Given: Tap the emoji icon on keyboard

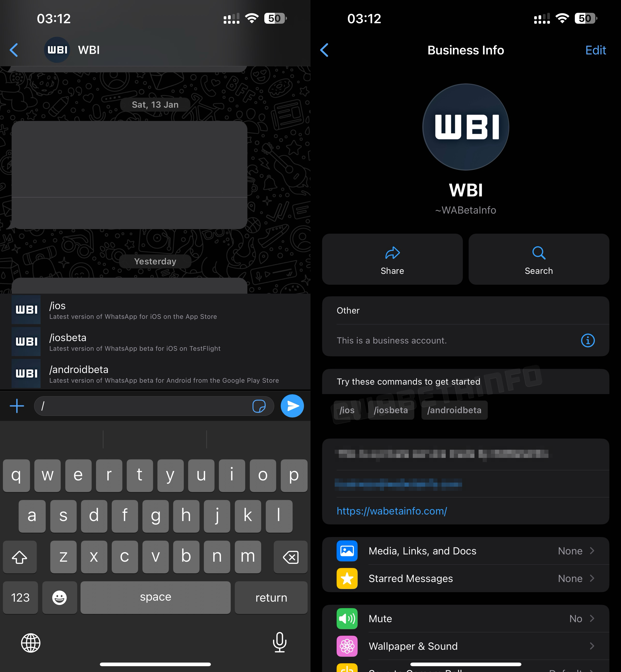Looking at the screenshot, I should (x=59, y=597).
